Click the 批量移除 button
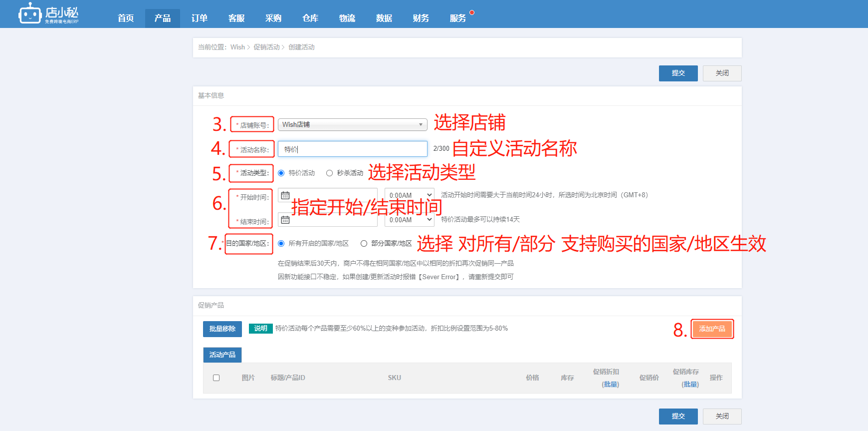The width and height of the screenshot is (868, 431). tap(222, 329)
